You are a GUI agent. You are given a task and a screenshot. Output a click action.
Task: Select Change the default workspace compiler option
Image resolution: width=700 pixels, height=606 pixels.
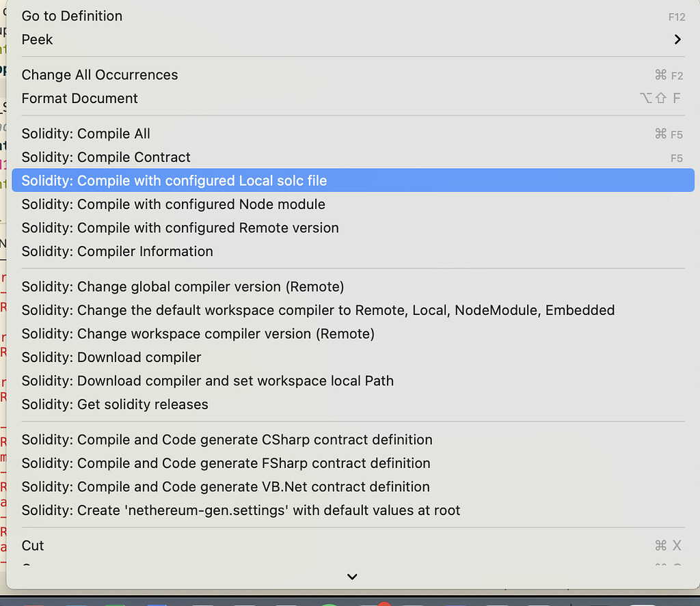(x=318, y=309)
